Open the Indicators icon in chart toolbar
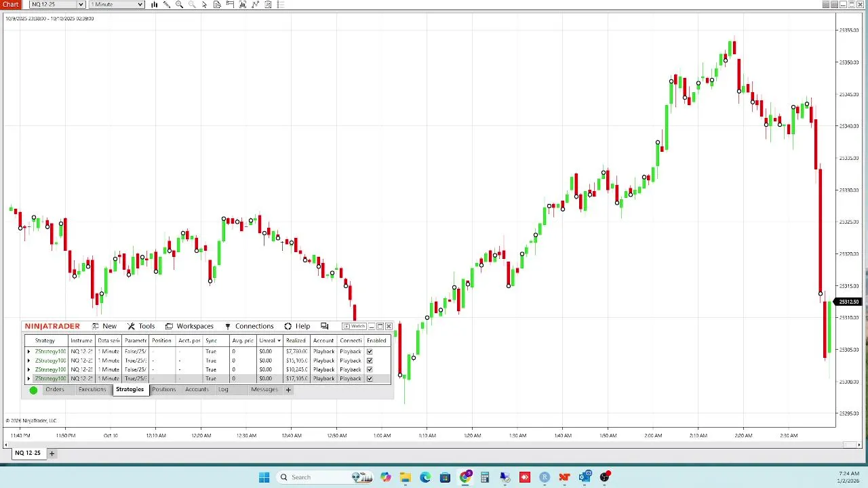 coord(243,5)
